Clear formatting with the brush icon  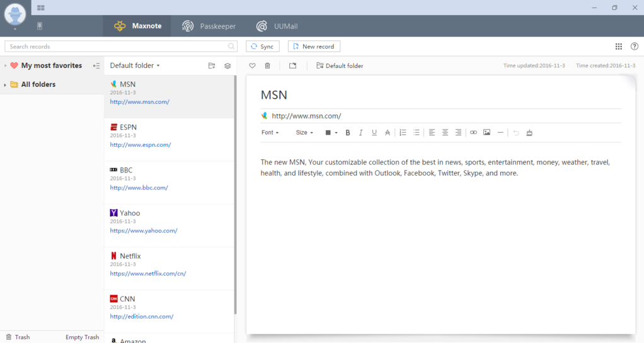tap(529, 133)
